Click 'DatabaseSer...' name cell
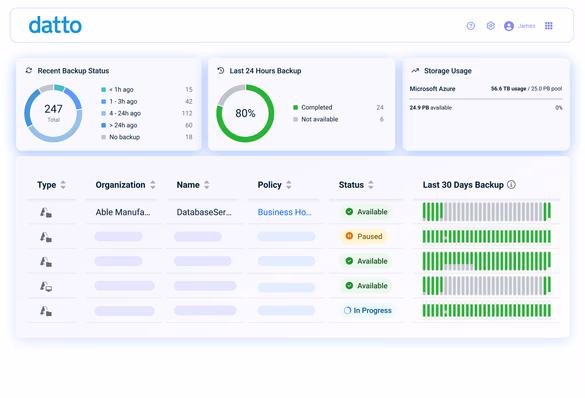The image size is (585, 398). point(204,212)
